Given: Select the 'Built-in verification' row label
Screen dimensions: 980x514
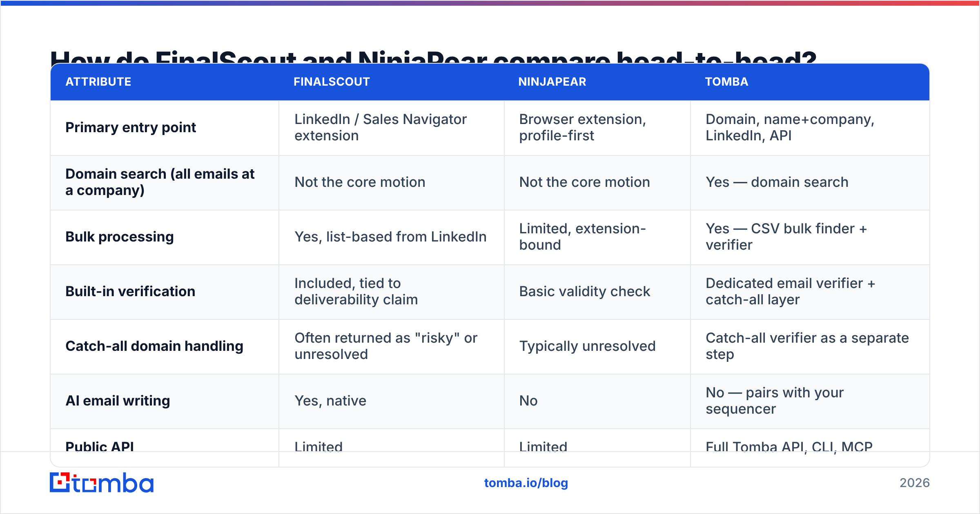Looking at the screenshot, I should [x=130, y=291].
